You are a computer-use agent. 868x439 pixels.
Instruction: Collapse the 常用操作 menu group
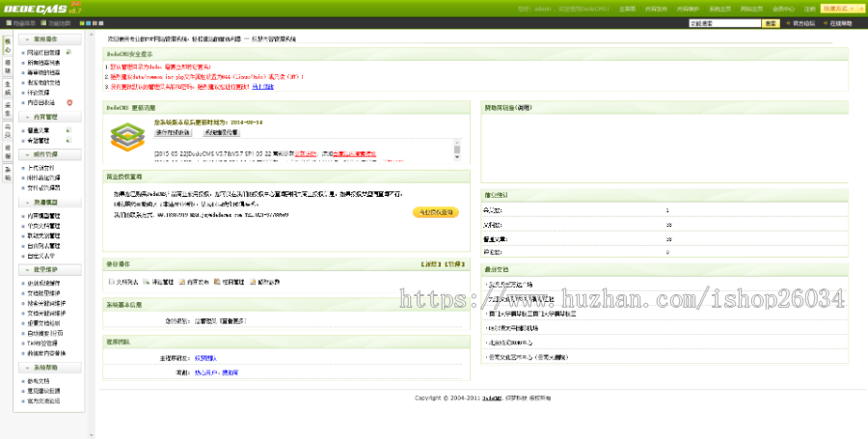[50, 40]
